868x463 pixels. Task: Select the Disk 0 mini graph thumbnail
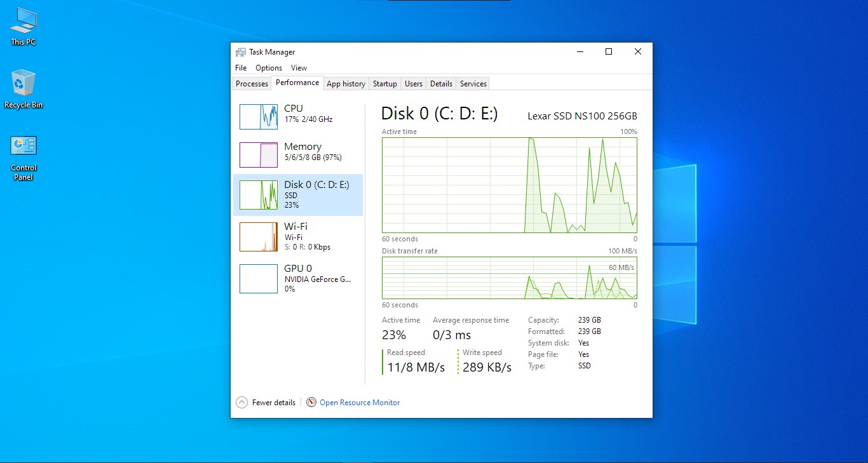pyautogui.click(x=259, y=195)
